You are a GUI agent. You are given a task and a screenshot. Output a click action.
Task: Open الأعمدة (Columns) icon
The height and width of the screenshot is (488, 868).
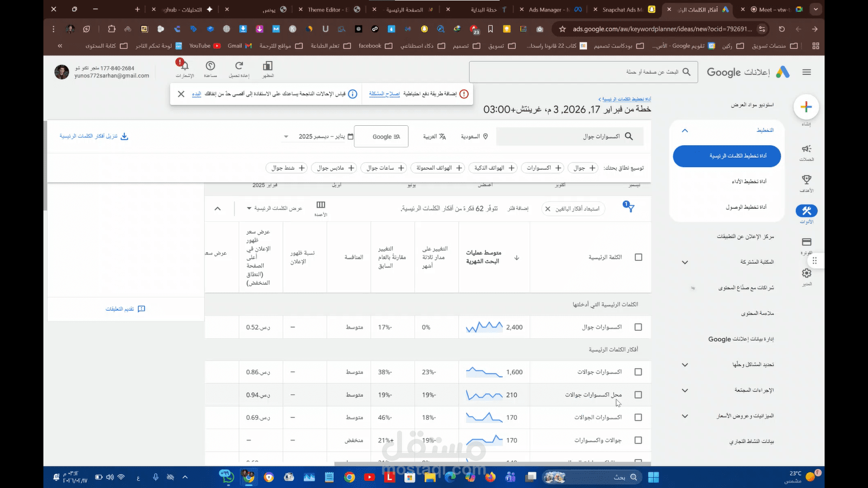321,205
